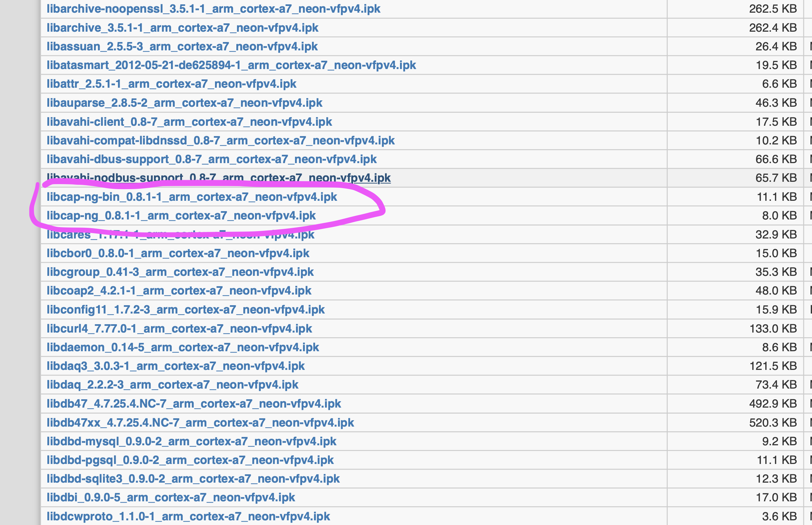Click libdcwproto_1.1.0-1 package link
This screenshot has height=525, width=812.
tap(188, 516)
